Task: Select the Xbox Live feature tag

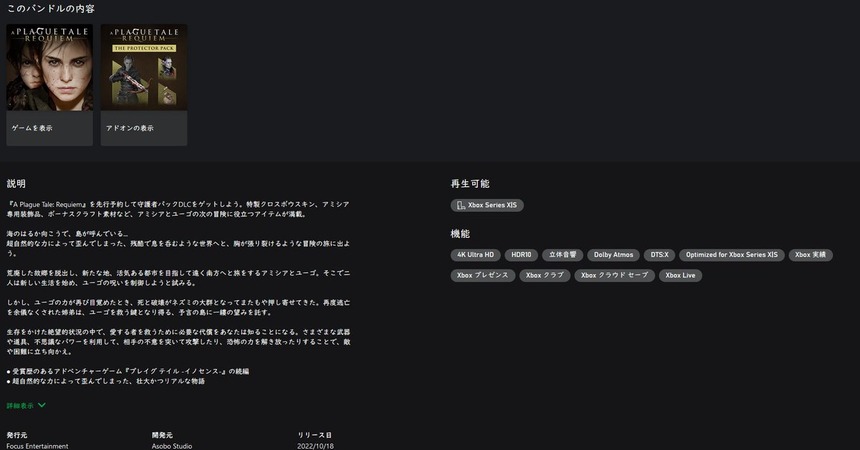Action: pyautogui.click(x=680, y=275)
